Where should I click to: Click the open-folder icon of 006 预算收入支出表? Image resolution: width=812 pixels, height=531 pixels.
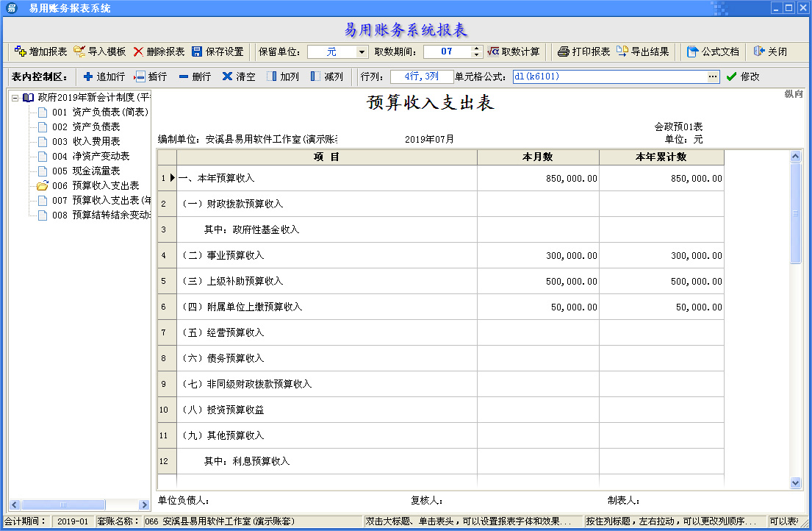coord(43,185)
